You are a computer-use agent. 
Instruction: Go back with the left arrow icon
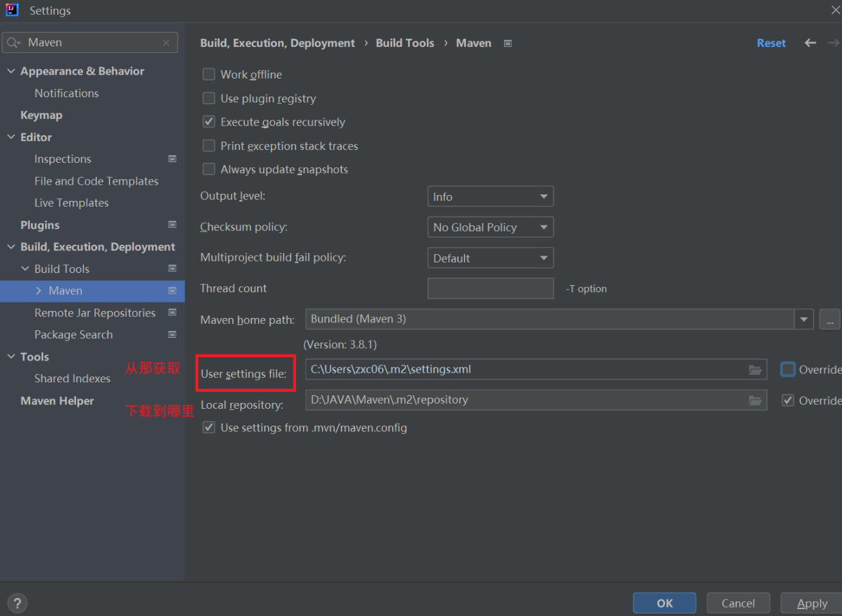pos(810,42)
